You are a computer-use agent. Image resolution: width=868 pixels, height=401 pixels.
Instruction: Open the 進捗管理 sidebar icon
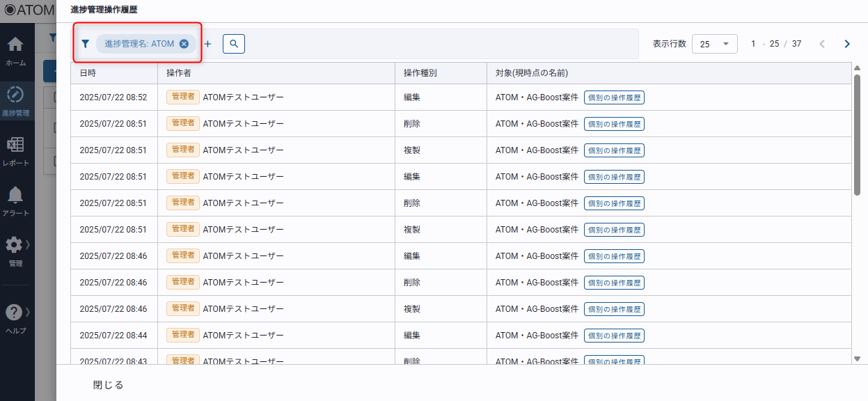click(x=15, y=95)
